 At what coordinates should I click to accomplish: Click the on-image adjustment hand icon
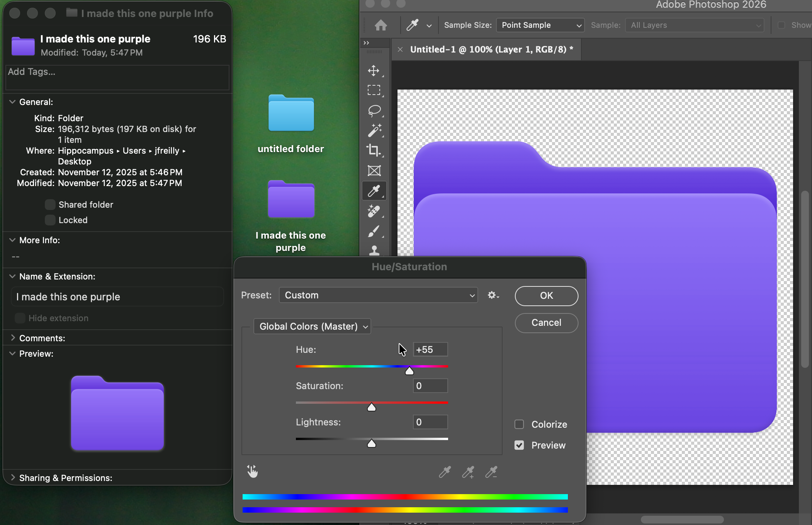coord(252,471)
